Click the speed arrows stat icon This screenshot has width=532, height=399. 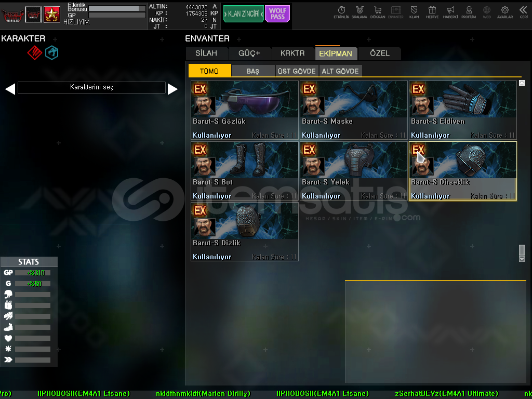(8, 360)
